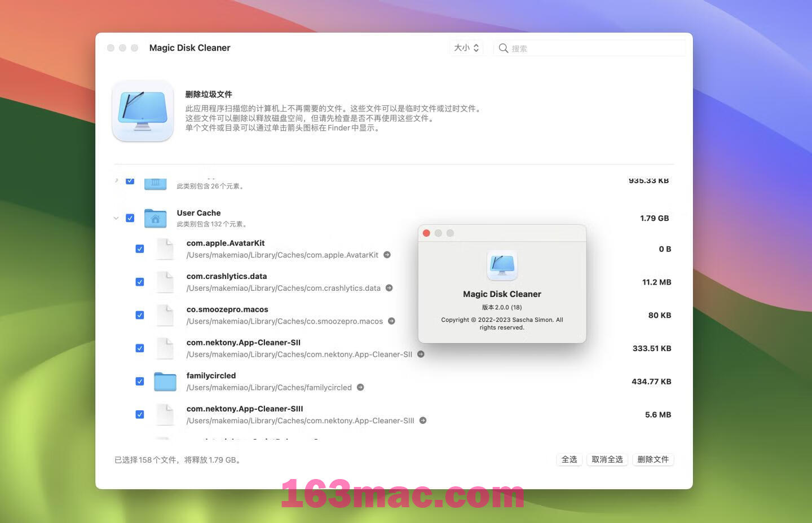Click the 11.2 MB size value
The height and width of the screenshot is (523, 812).
[x=657, y=282]
